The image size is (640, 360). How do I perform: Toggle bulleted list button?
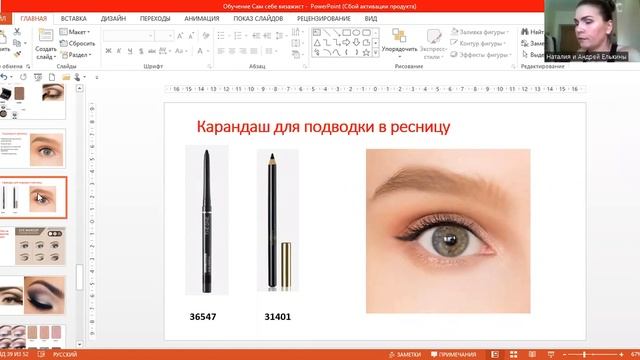(221, 36)
